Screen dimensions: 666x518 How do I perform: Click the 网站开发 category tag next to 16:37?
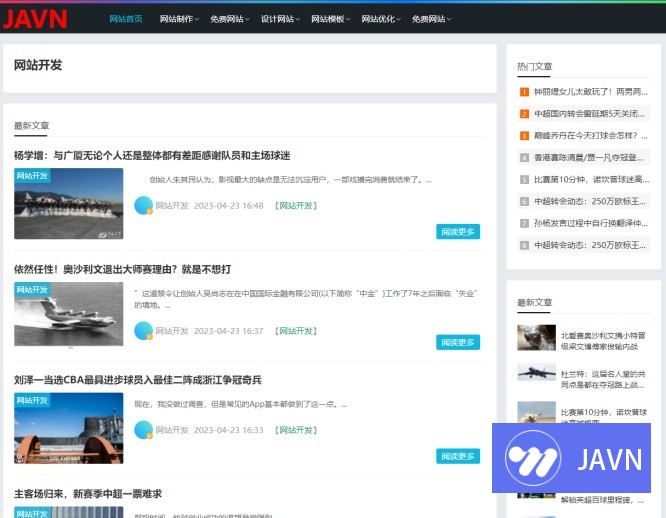pyautogui.click(x=296, y=331)
